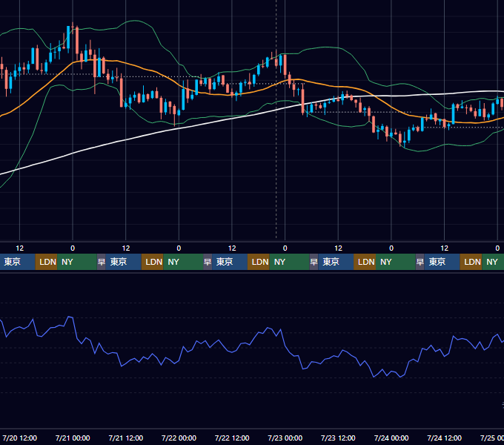The image size is (504, 445).
Task: Select LDN session between 7/22 12:00 and 7/23 00:00
Action: point(259,262)
